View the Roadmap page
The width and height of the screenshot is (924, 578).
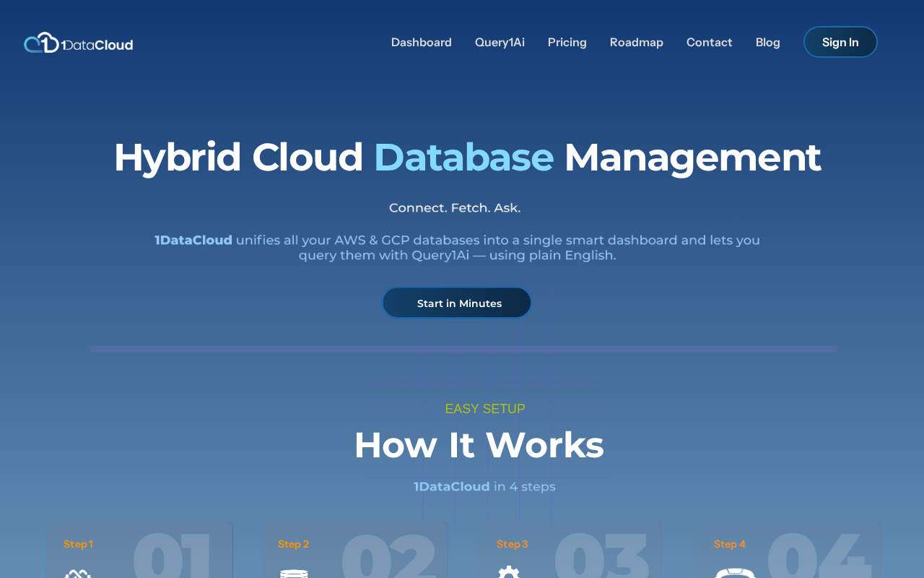pyautogui.click(x=636, y=43)
